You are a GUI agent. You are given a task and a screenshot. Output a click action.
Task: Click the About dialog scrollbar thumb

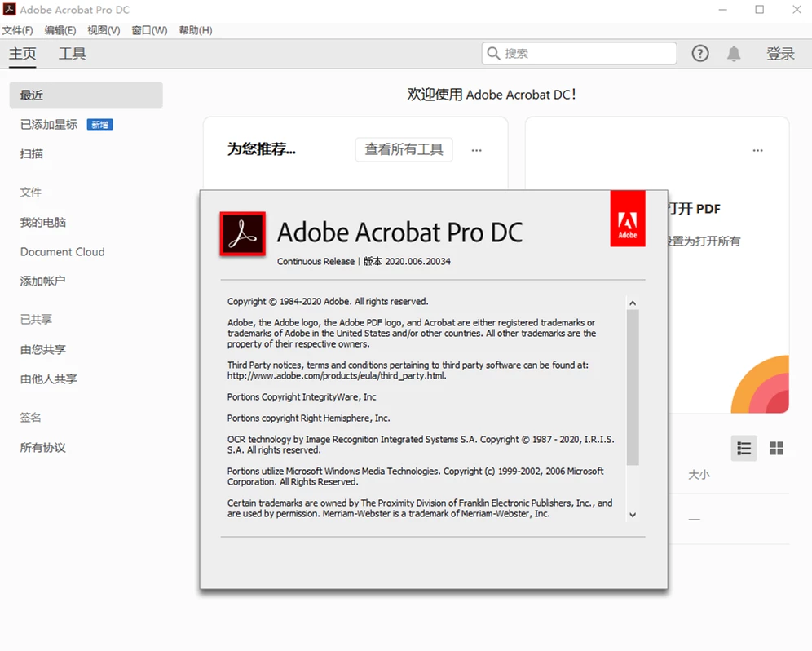[x=633, y=387]
